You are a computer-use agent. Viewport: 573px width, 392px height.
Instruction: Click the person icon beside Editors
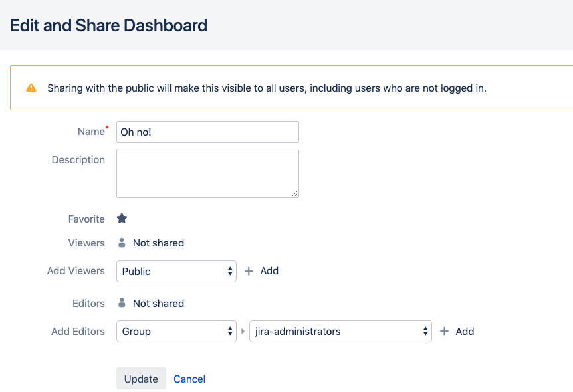point(122,303)
